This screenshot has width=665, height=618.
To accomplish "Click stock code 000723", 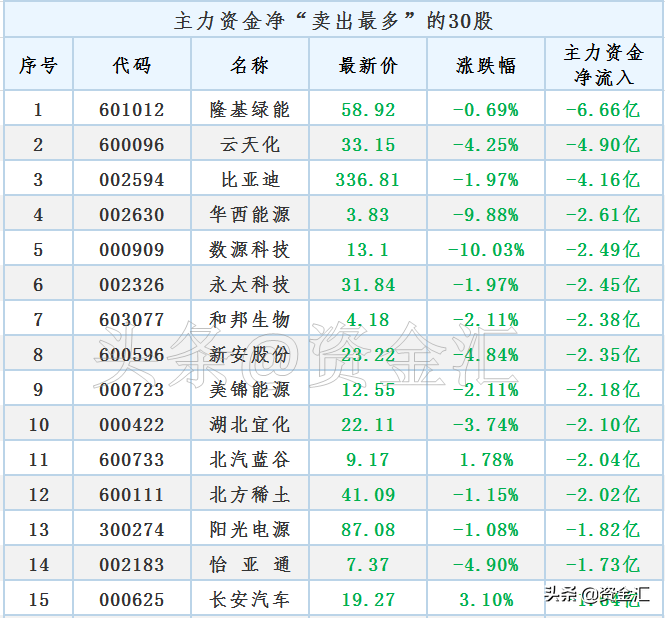I will pyautogui.click(x=132, y=390).
